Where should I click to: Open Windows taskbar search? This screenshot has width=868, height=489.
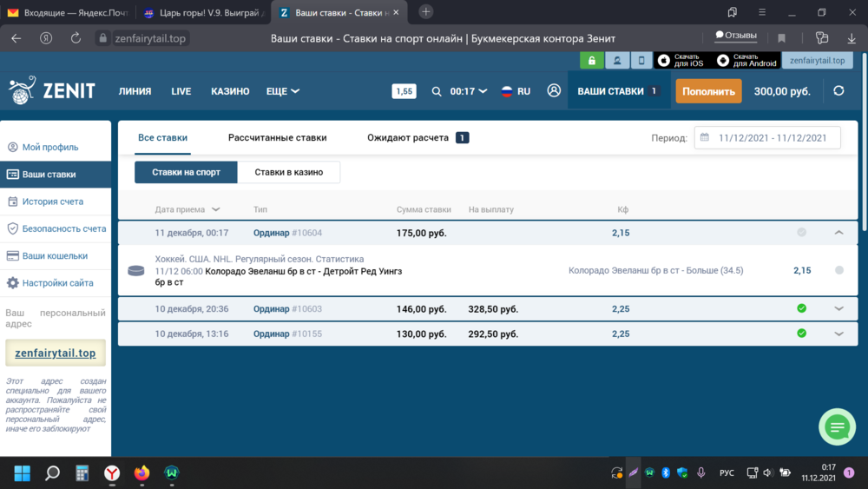[x=53, y=473]
